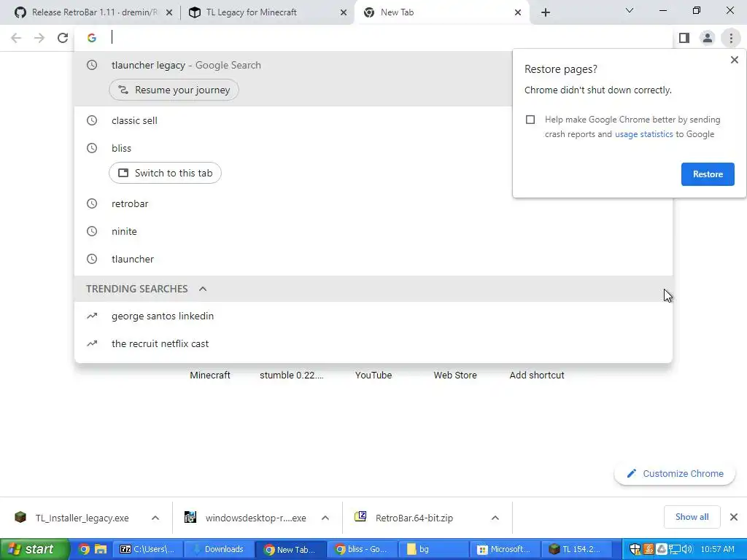747x560 pixels.
Task: Close the New Tab tab
Action: (518, 13)
